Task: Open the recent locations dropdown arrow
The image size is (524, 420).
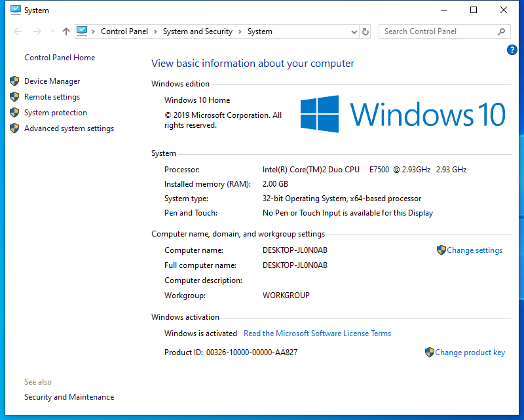Action: click(52, 31)
